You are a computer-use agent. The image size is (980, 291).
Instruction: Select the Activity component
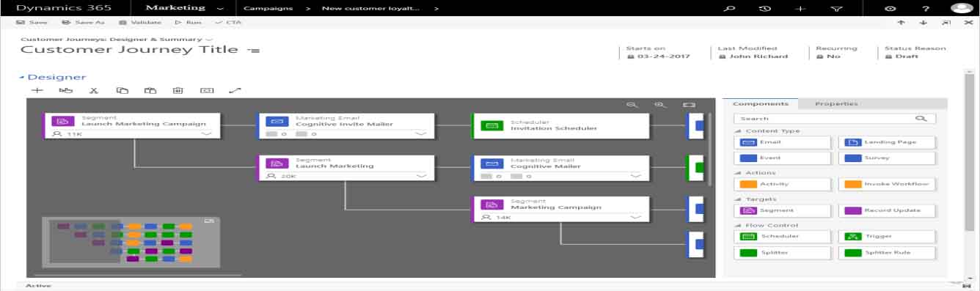[x=783, y=184]
